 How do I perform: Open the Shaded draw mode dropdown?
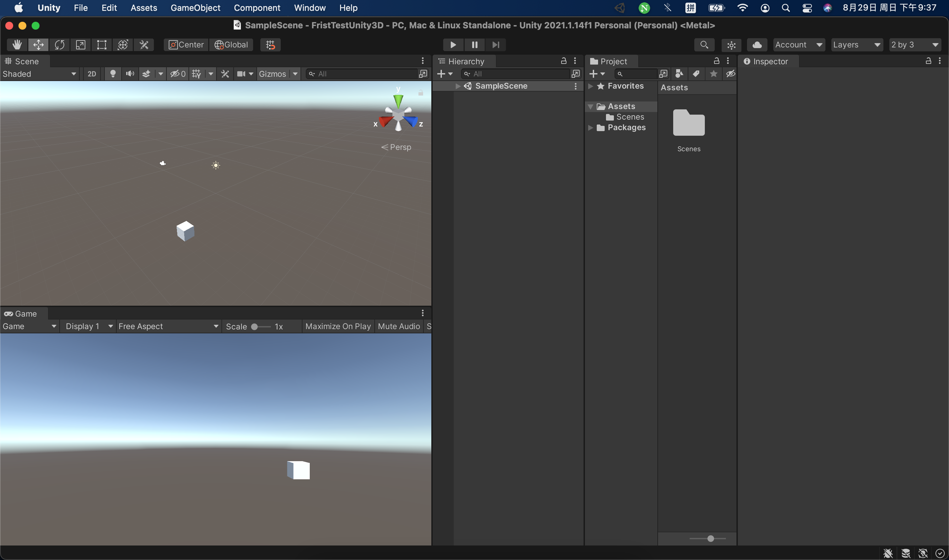(39, 74)
